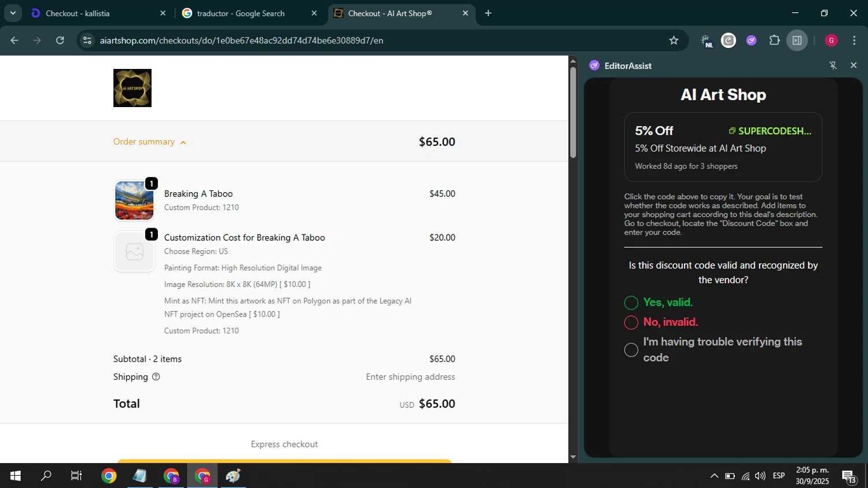Open the Paint app in the taskbar
868x488 pixels.
(x=233, y=476)
